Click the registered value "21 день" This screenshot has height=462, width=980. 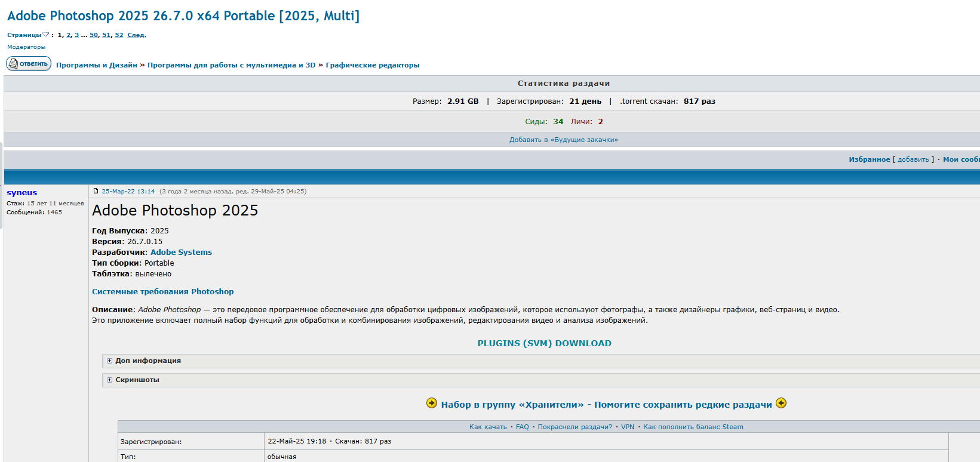[x=585, y=101]
